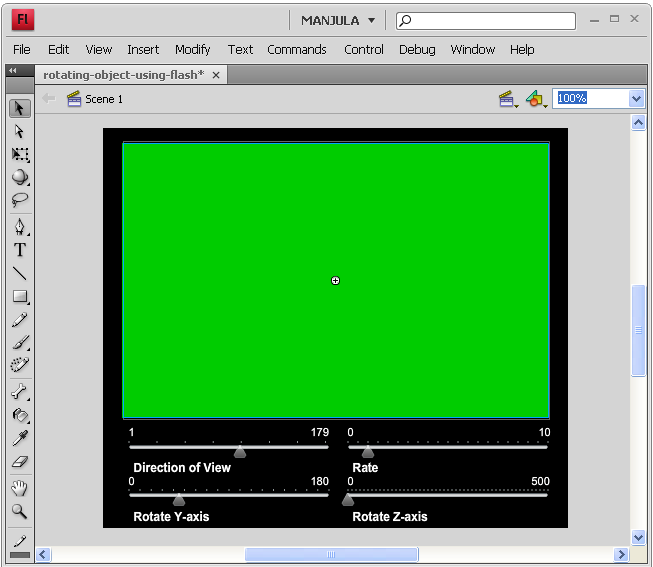Open the MANJULA workspace switcher

click(338, 20)
